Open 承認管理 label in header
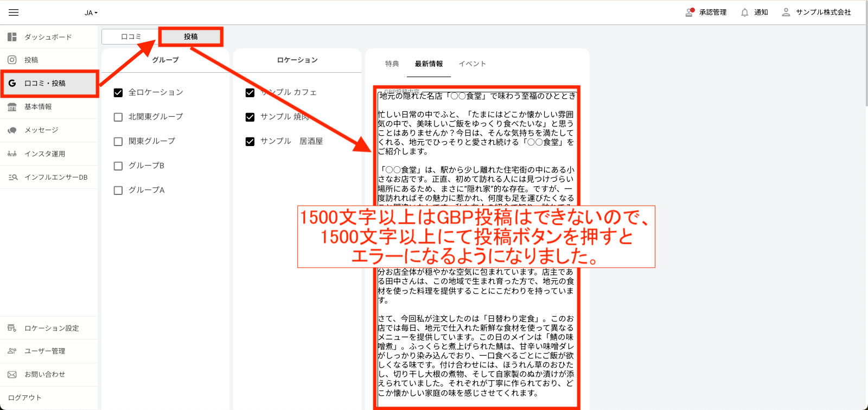Image resolution: width=868 pixels, height=410 pixels. point(713,12)
